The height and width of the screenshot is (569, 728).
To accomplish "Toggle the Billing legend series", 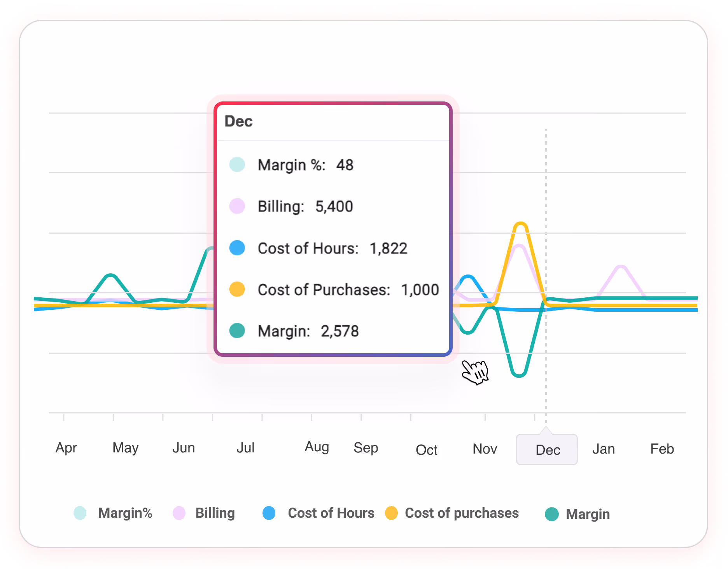I will [x=203, y=513].
